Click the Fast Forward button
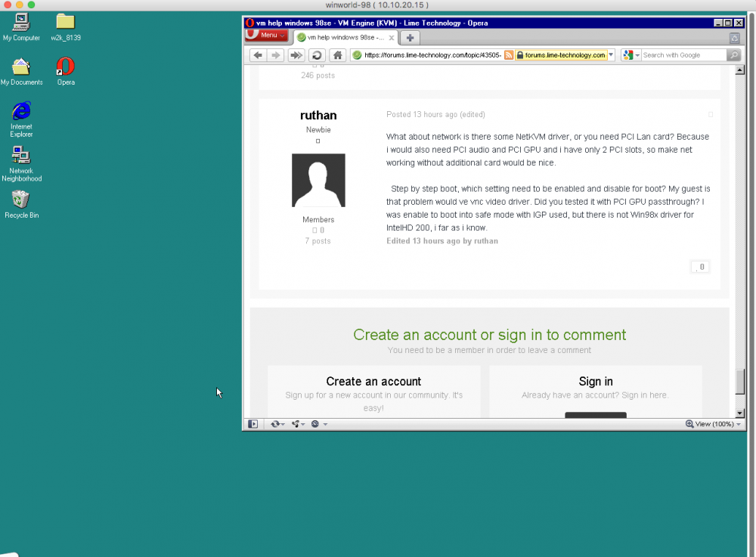The image size is (756, 557). [x=296, y=55]
